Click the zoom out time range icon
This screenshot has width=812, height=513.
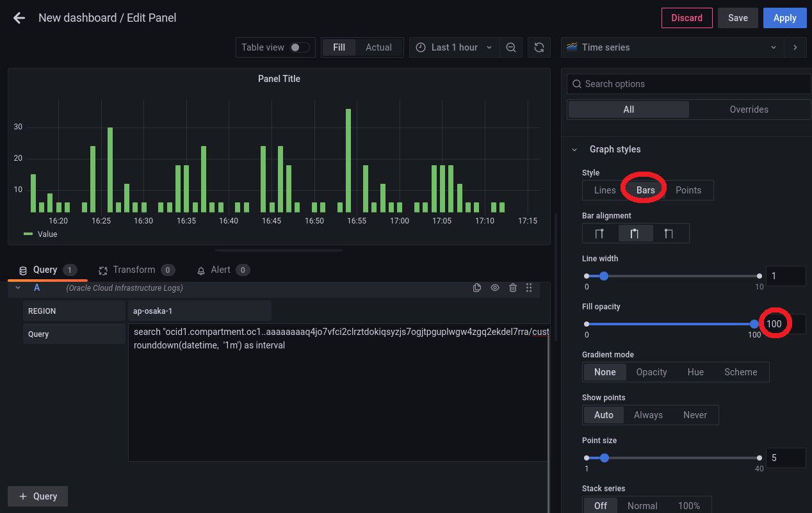(511, 47)
